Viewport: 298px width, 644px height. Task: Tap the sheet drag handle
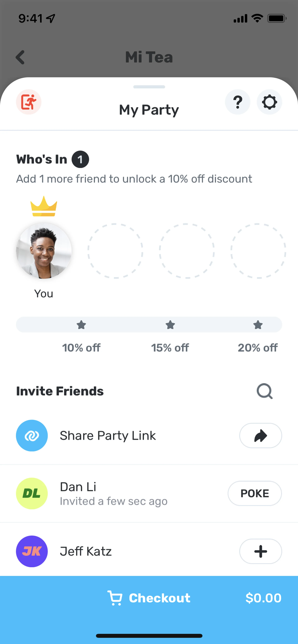pos(149,87)
